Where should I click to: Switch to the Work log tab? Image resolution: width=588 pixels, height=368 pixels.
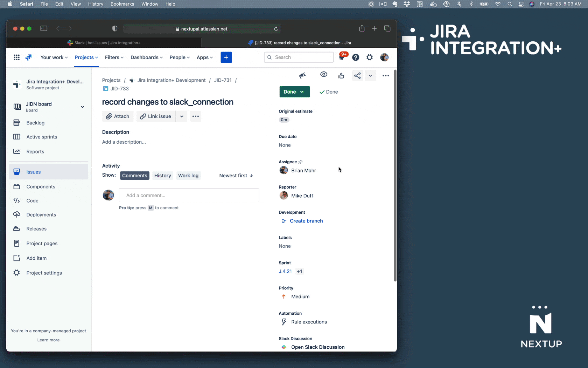pos(188,176)
